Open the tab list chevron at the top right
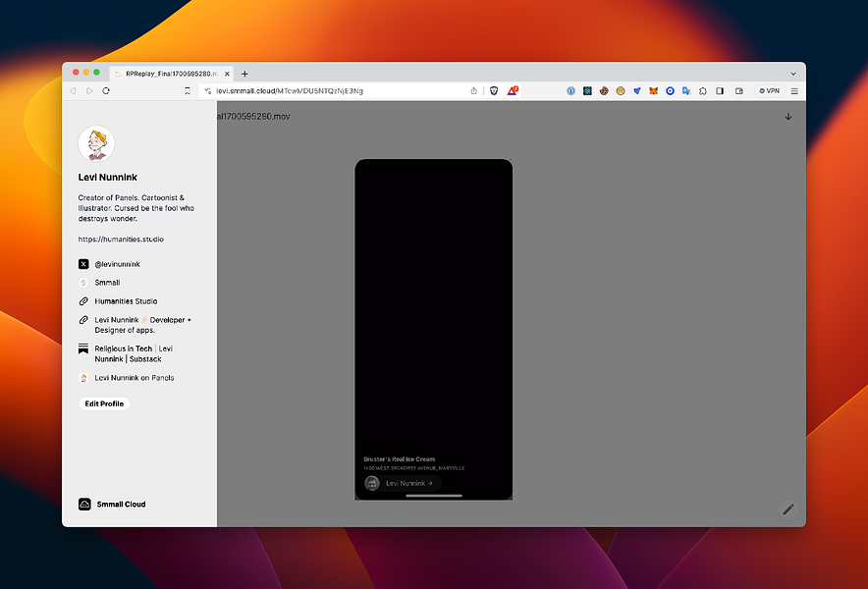Image resolution: width=868 pixels, height=589 pixels. [793, 73]
